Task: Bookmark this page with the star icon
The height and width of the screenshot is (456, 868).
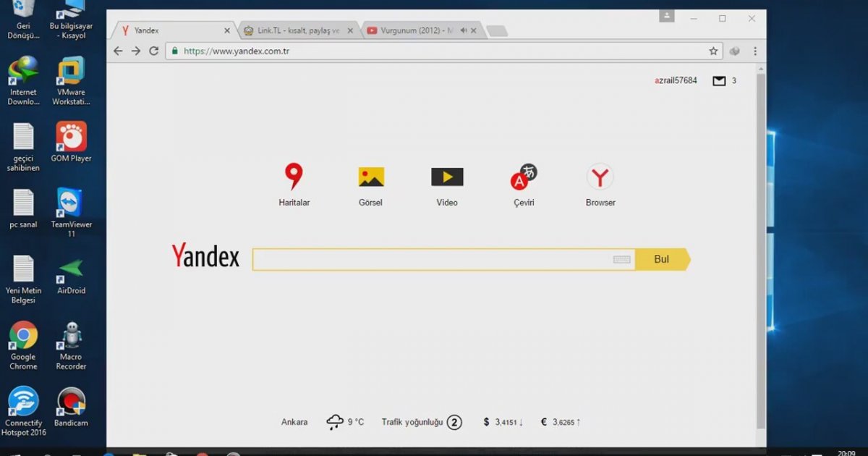Action: coord(713,51)
